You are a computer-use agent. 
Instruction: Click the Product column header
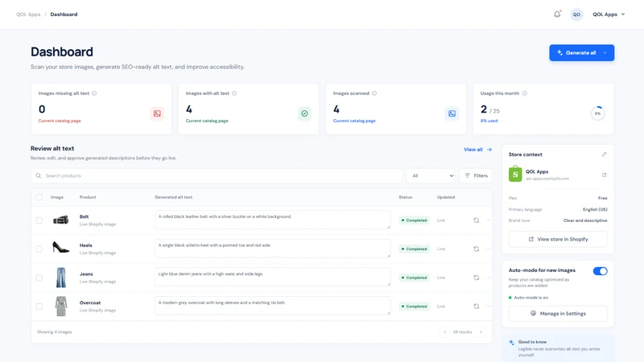tap(88, 197)
